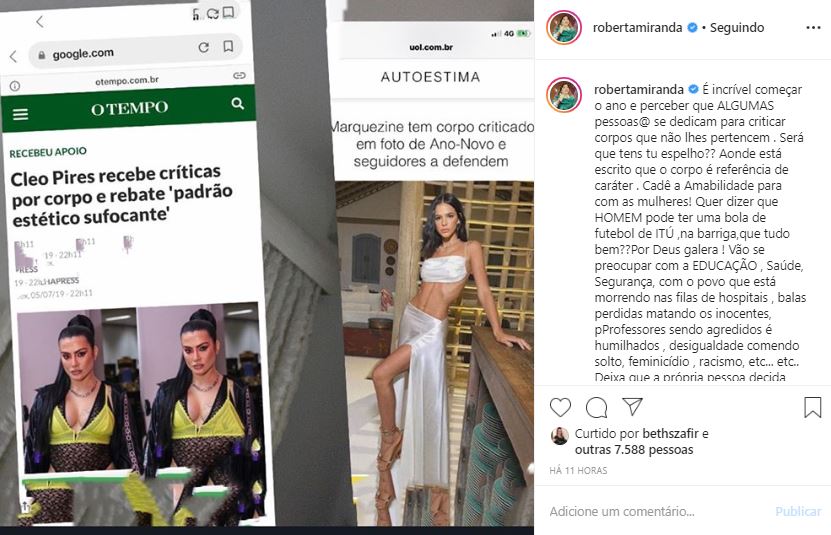Save post with the bookmark icon
This screenshot has width=831, height=535.
pyautogui.click(x=812, y=407)
